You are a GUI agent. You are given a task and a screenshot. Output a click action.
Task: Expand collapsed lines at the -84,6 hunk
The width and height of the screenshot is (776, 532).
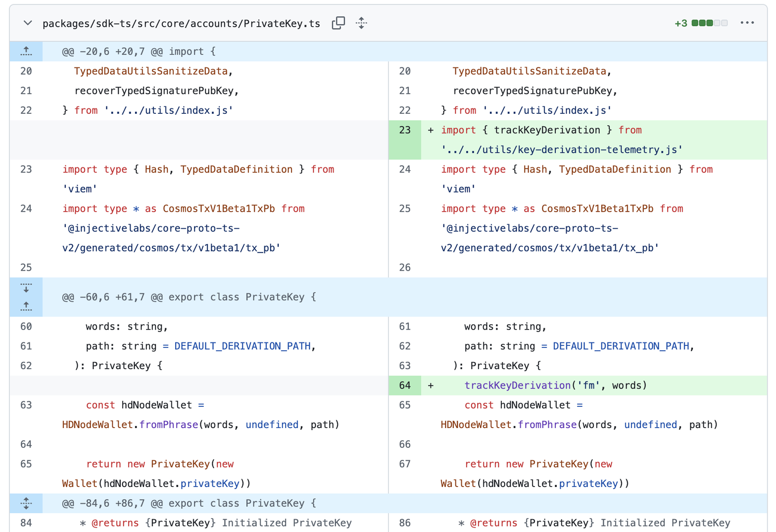(x=26, y=503)
